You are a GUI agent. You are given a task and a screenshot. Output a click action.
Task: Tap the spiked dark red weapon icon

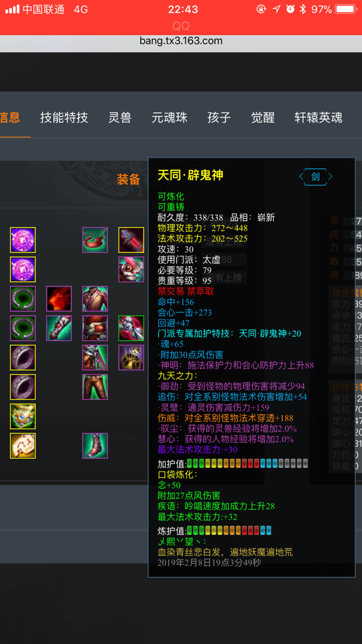click(131, 240)
